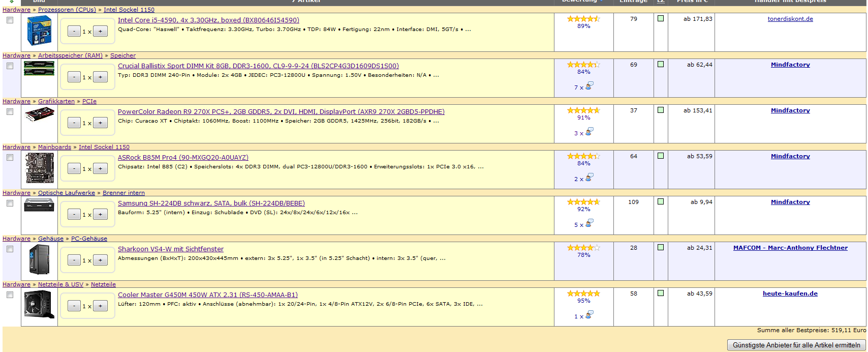Decrease quantity of Samsung SH-224DB

click(x=74, y=215)
